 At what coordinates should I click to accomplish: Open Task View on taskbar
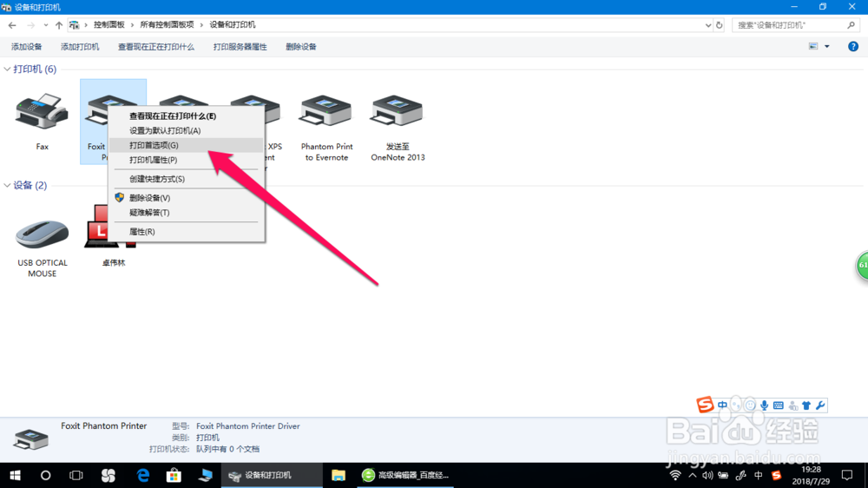(x=76, y=475)
